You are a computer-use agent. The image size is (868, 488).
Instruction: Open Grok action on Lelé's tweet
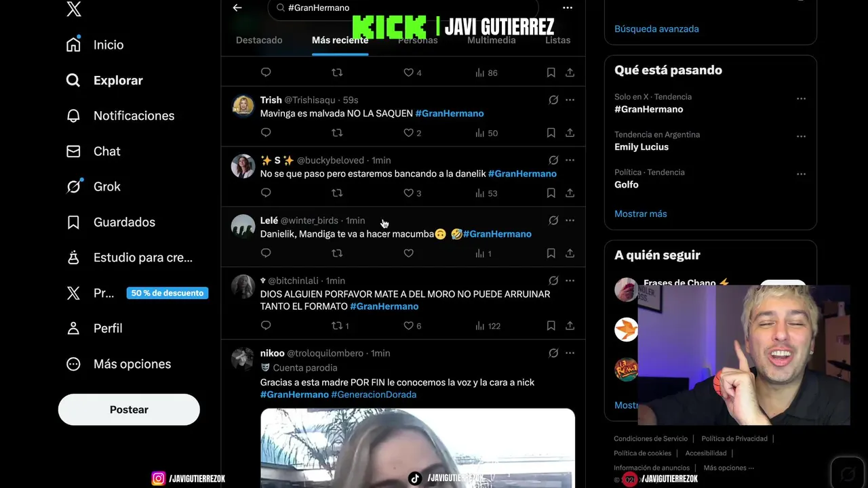click(x=553, y=221)
